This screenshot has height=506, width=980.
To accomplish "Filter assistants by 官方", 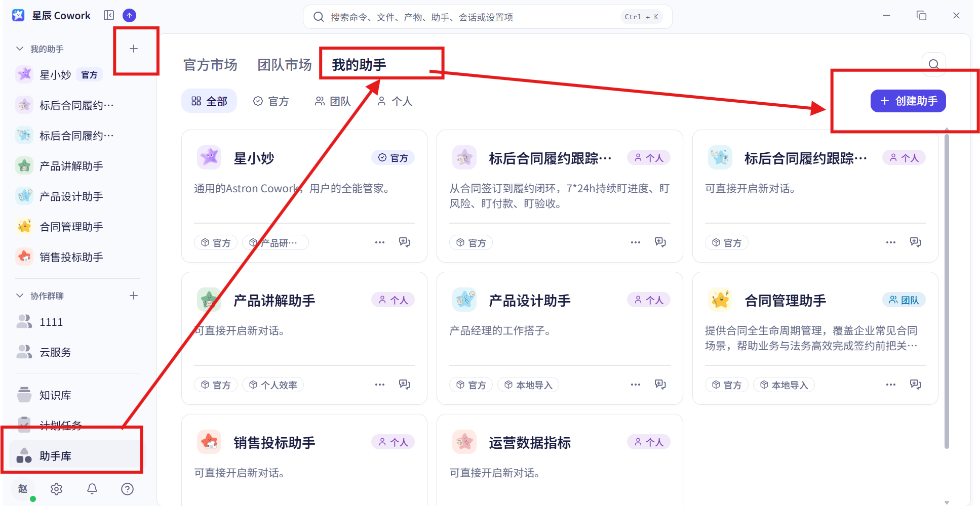I will click(271, 101).
